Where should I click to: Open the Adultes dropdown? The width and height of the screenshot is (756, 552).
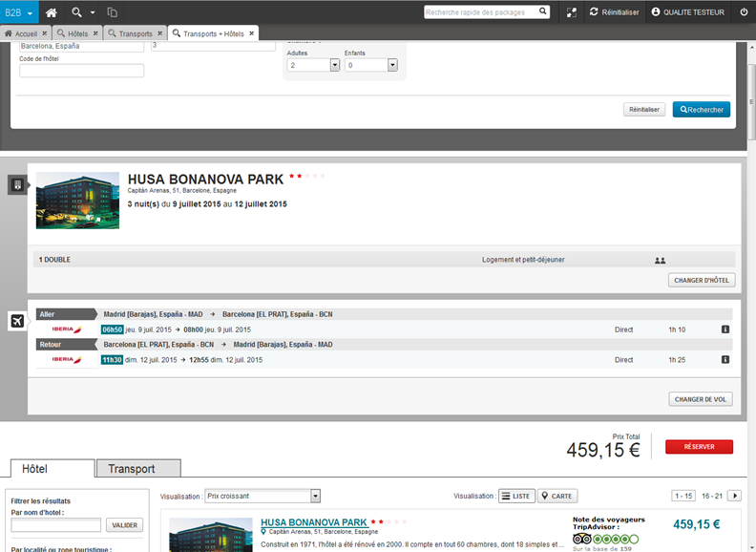pyautogui.click(x=335, y=65)
